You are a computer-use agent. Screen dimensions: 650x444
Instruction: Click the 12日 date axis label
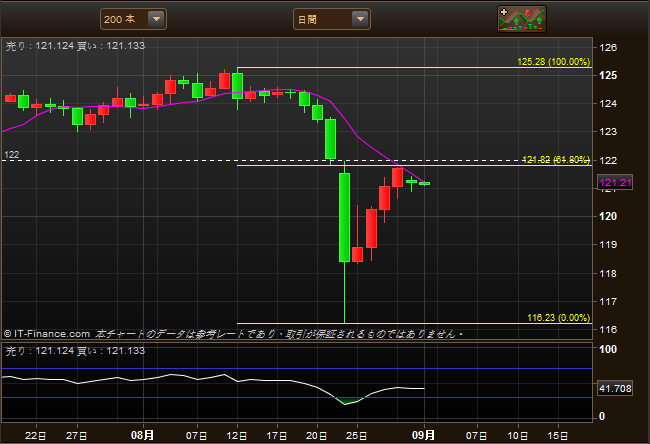237,436
